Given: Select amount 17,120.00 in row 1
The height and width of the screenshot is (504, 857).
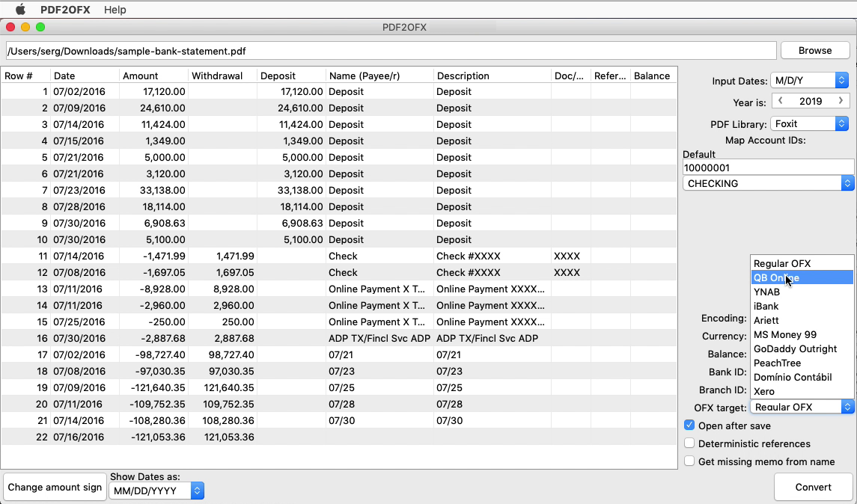Looking at the screenshot, I should 164,92.
